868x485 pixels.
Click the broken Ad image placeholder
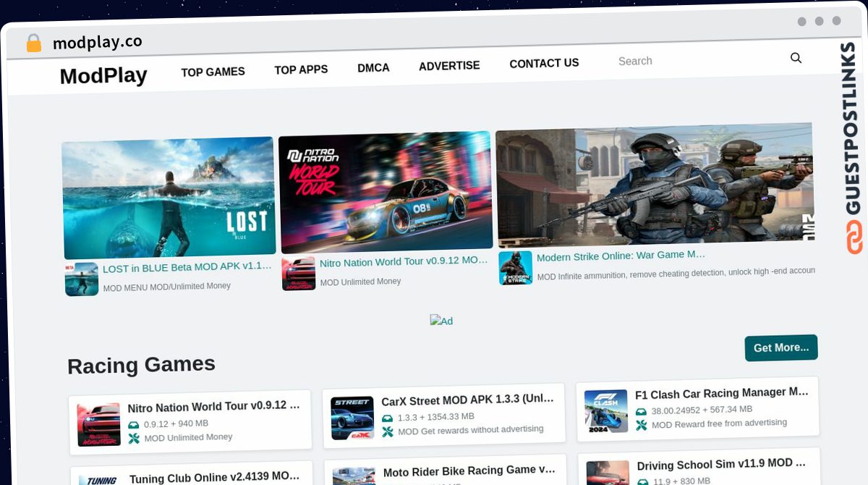(x=441, y=321)
